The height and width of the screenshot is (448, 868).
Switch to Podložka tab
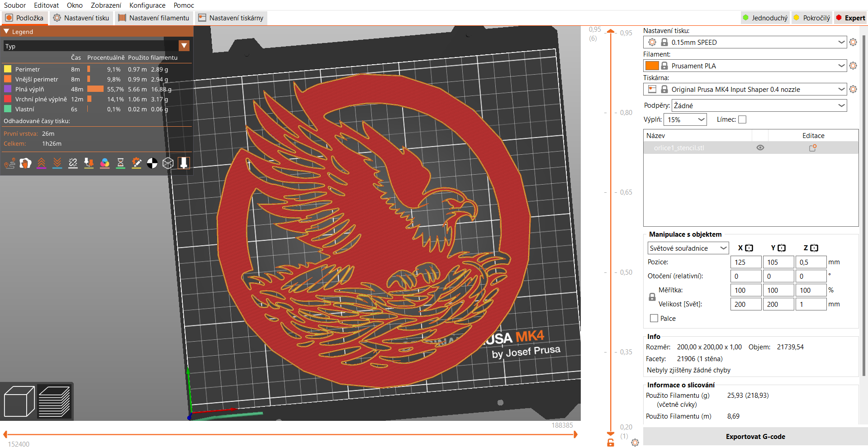coord(24,18)
